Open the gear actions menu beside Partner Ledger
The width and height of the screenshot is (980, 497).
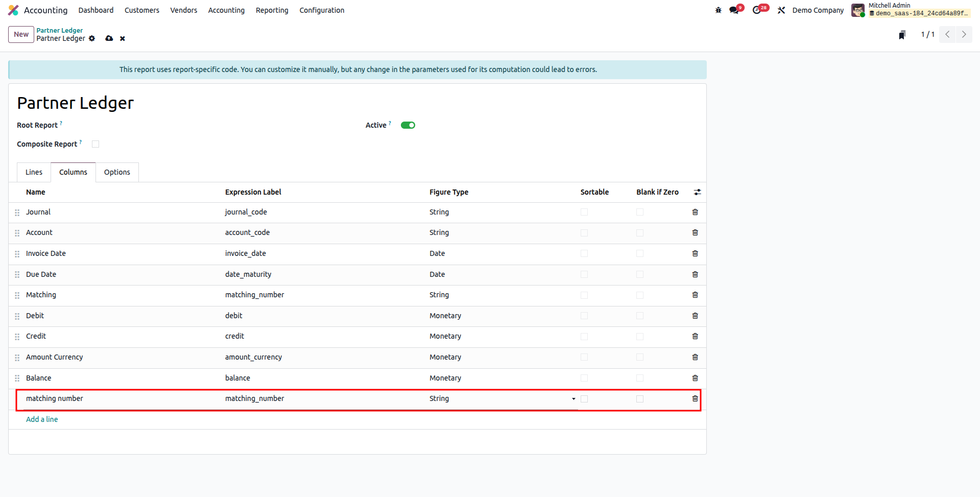92,38
